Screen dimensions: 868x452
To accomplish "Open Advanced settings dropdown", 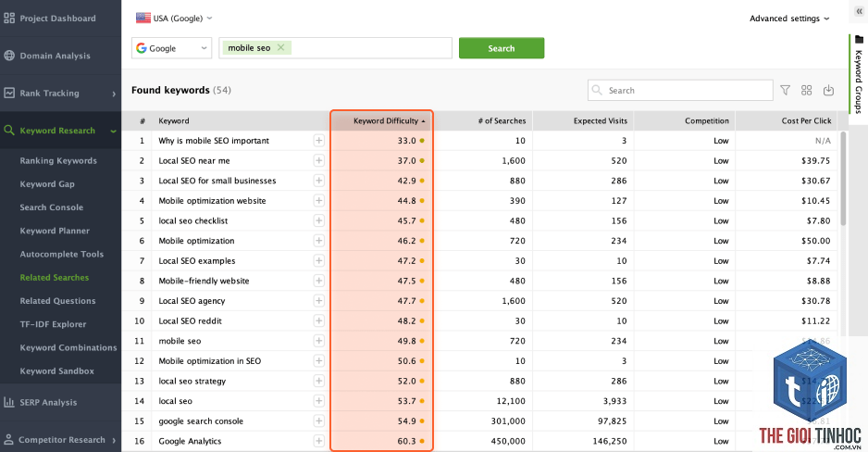I will pyautogui.click(x=789, y=19).
